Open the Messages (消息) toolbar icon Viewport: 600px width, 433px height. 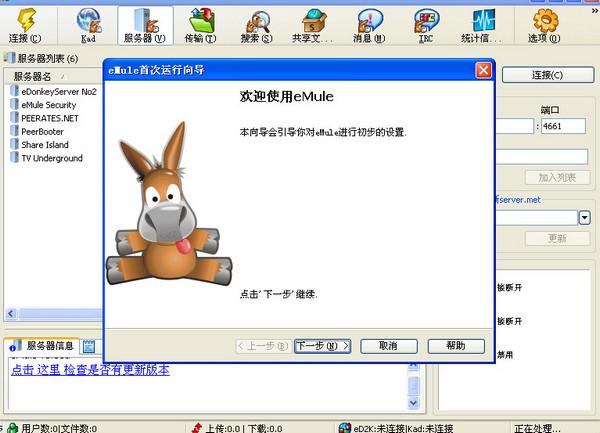tap(369, 20)
